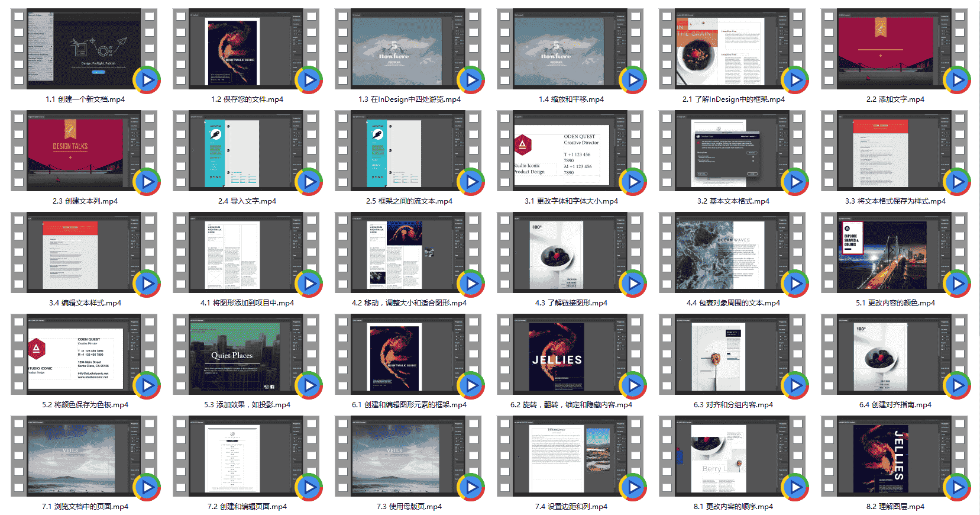Select the 4.3 了解链接图形.mp4 video thumbnail
Viewport: 980px width, 515px height.
click(571, 253)
